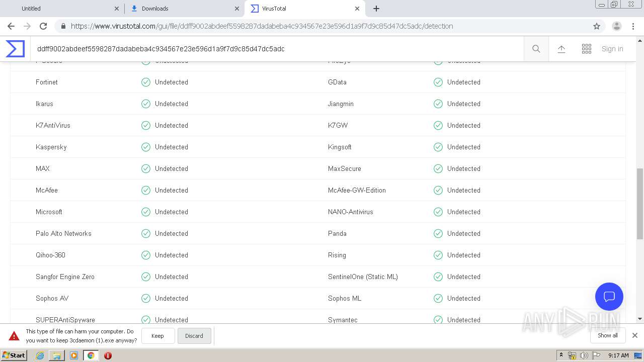Close the VirusTotal tab
This screenshot has height=362, width=644.
tap(357, 9)
